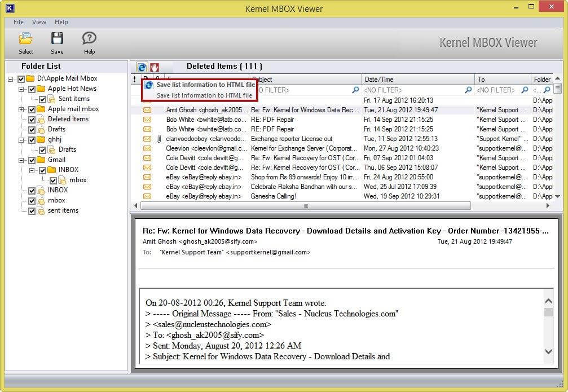Click the email list vertical scrollbar thumb
This screenshot has width=568, height=392.
point(557,87)
